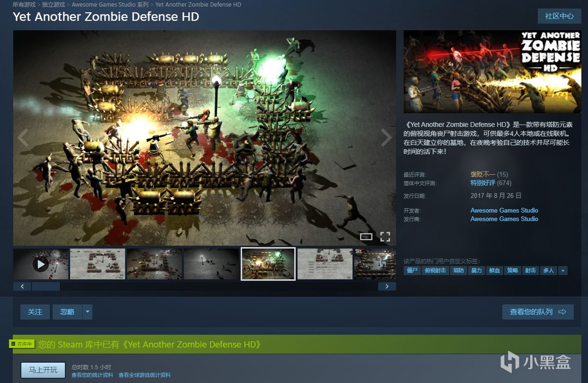Image resolution: width=588 pixels, height=383 pixels.
Task: Click release date 2017 年 8 月 26 日
Action: click(496, 196)
